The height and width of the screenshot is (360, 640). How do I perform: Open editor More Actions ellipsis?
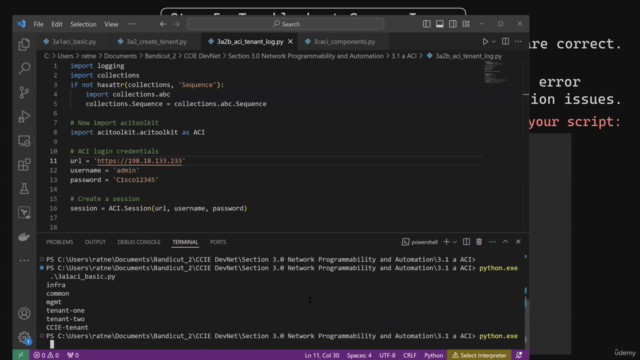tap(518, 41)
